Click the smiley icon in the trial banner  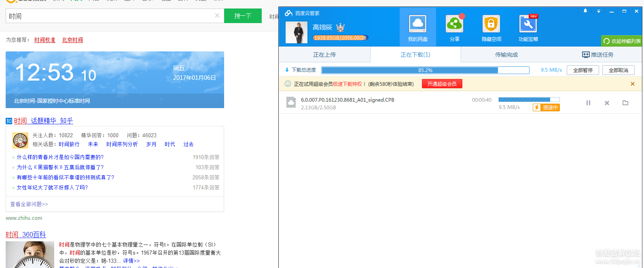pyautogui.click(x=288, y=84)
